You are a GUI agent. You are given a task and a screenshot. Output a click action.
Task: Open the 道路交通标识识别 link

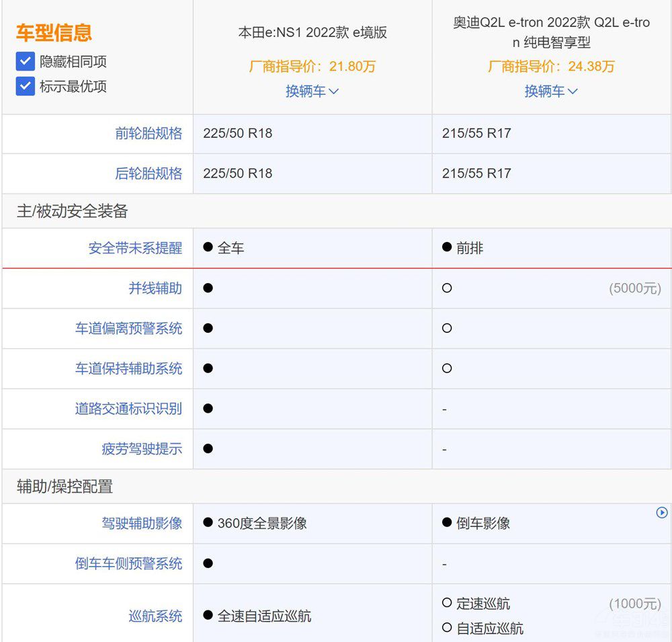(x=128, y=409)
